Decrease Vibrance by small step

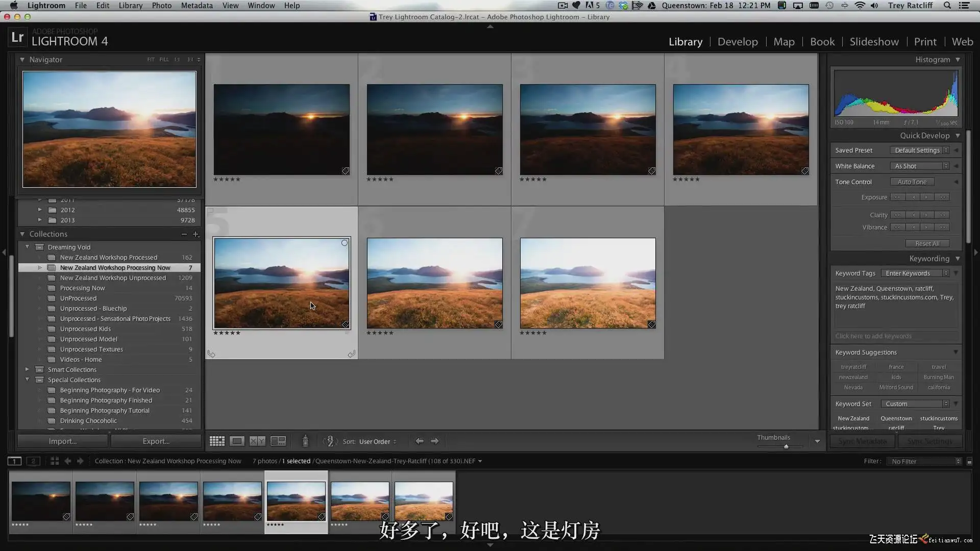(x=913, y=228)
